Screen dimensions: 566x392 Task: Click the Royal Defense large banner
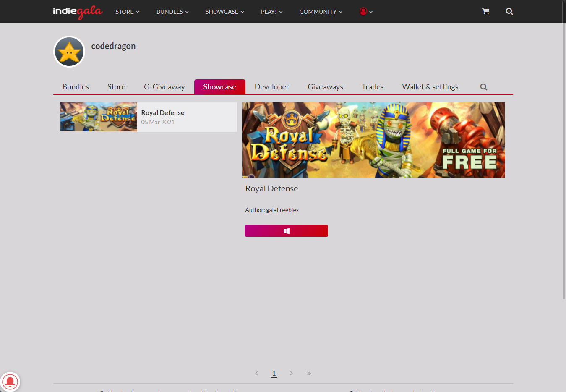(373, 140)
